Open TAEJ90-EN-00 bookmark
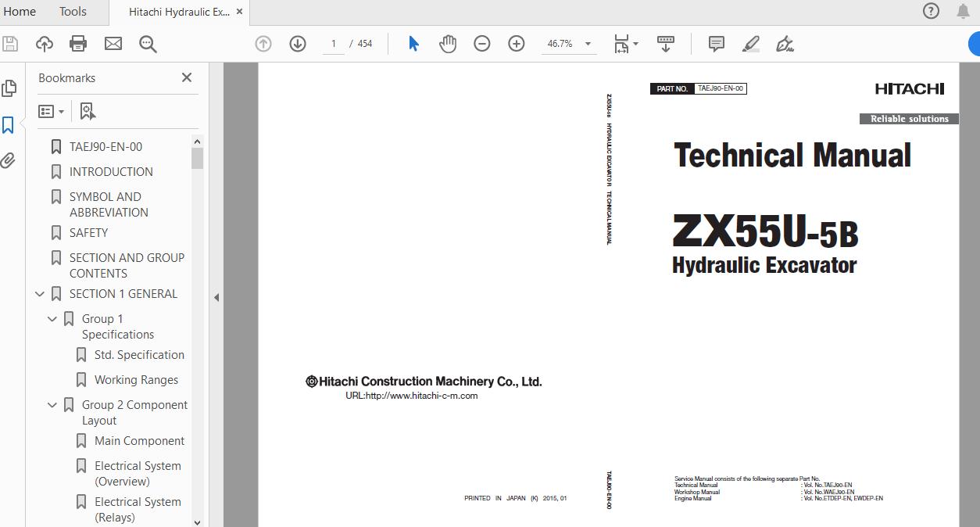 point(106,146)
